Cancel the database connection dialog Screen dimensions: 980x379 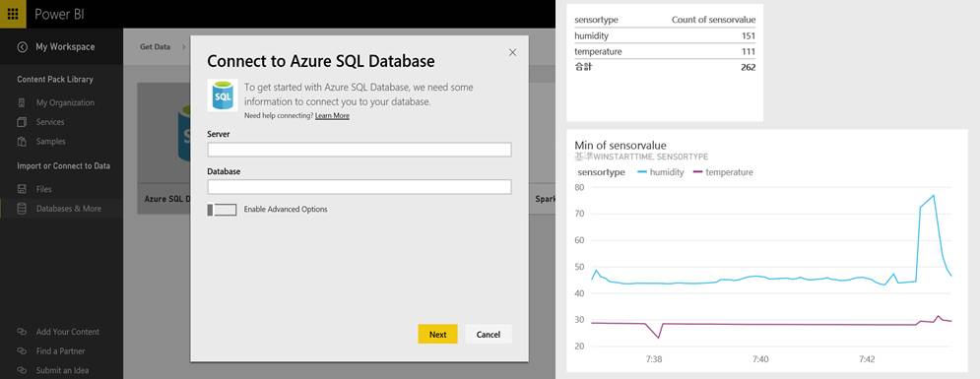tap(489, 334)
